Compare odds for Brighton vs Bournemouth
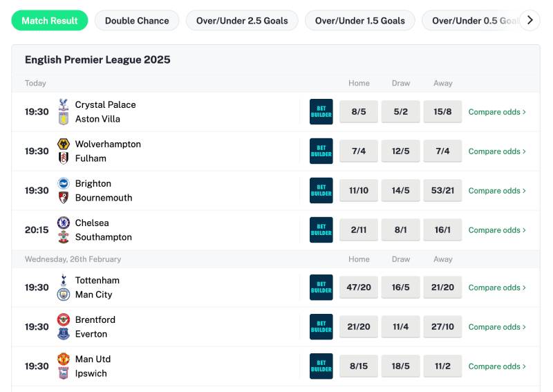The width and height of the screenshot is (553, 392). [497, 191]
